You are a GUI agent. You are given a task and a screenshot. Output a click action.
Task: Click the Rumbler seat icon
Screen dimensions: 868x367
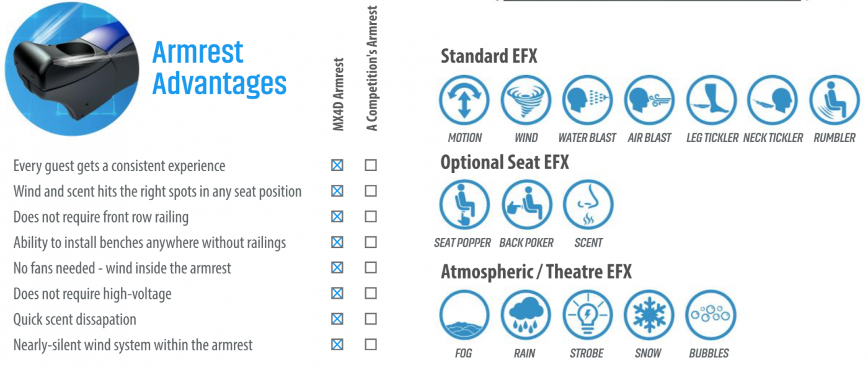pos(835,100)
